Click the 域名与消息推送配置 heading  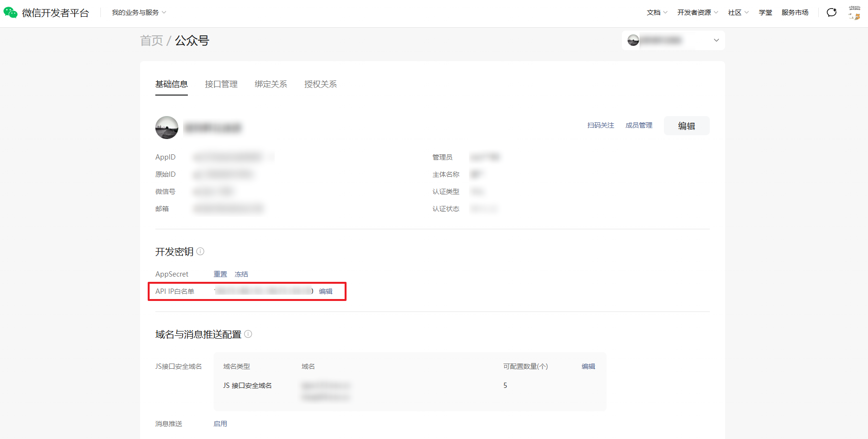198,334
